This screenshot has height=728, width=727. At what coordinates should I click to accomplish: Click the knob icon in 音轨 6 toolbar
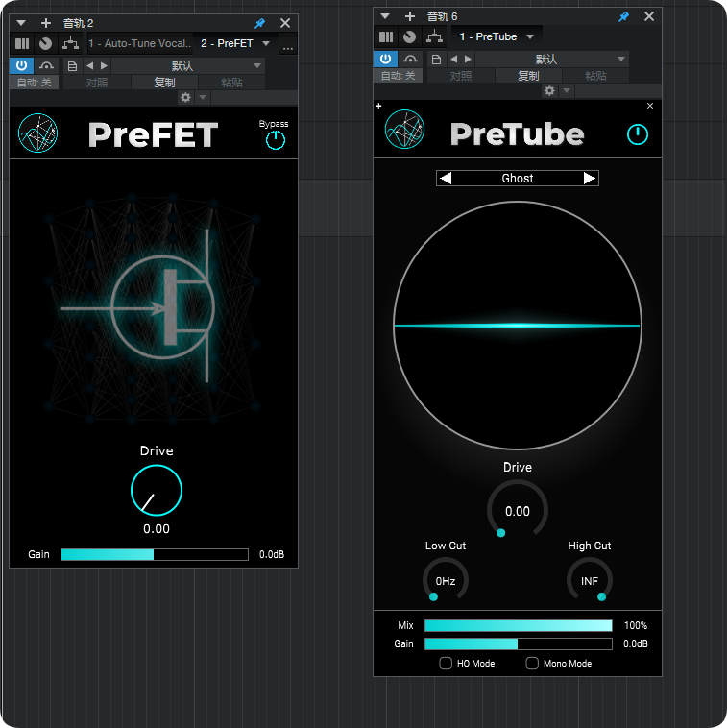409,36
